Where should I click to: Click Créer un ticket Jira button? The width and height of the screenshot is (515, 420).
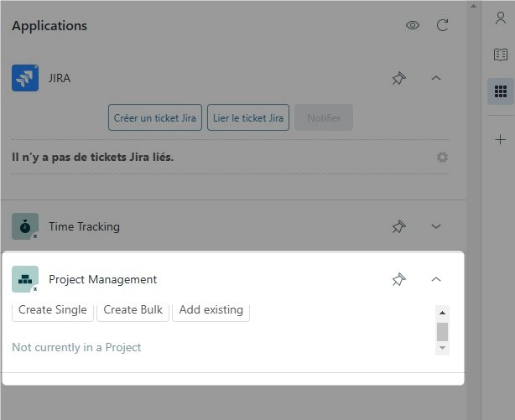pos(155,117)
